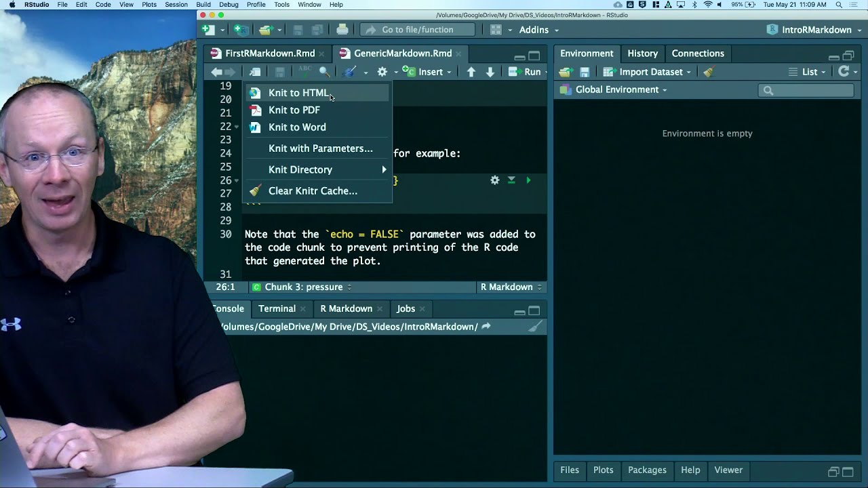This screenshot has height=488, width=868.
Task: Clear console with the broom icon
Action: (535, 327)
